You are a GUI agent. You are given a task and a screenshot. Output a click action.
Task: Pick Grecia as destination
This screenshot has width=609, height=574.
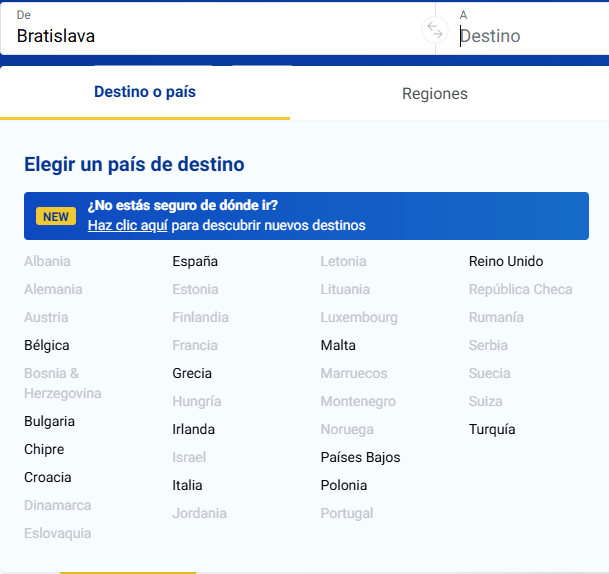192,373
